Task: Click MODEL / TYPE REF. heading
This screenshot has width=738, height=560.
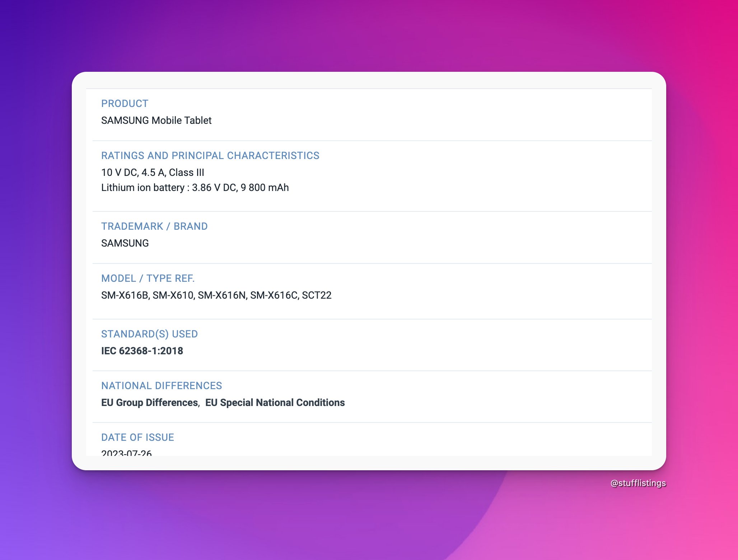Action: point(148,279)
